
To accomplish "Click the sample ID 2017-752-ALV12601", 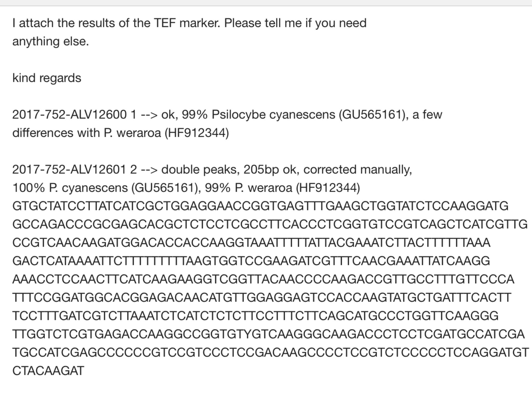I will 69,169.
